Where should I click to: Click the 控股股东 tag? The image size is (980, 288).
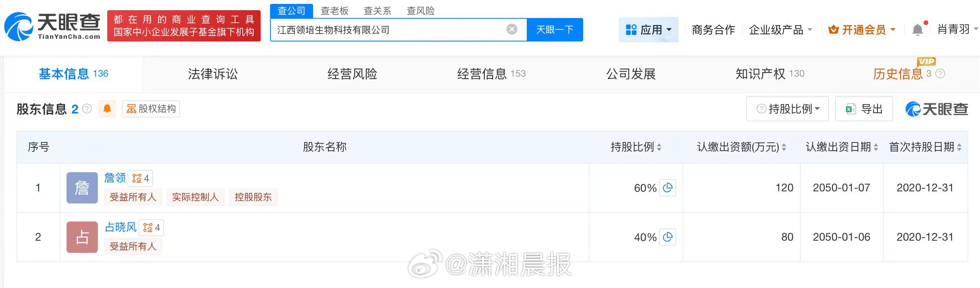pos(253,197)
